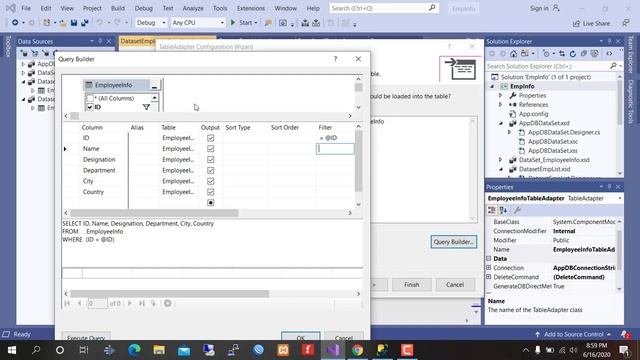Expand the Connection property group

(489, 268)
